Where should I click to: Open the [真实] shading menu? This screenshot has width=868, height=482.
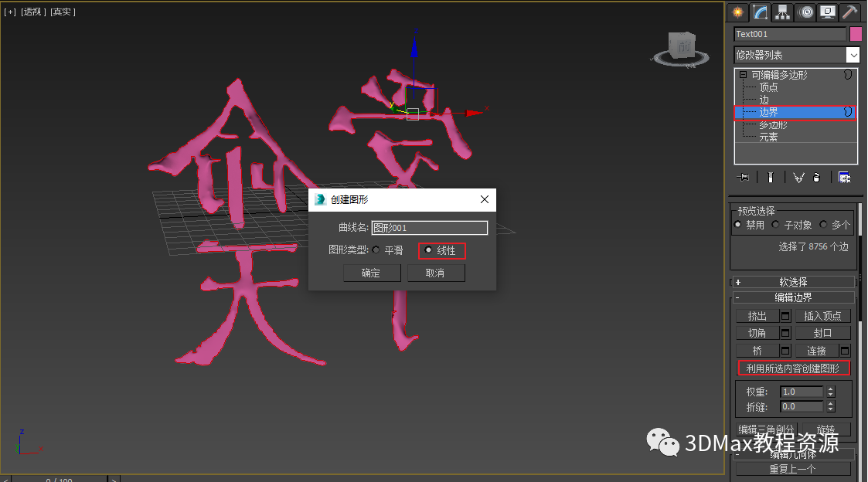(x=63, y=12)
